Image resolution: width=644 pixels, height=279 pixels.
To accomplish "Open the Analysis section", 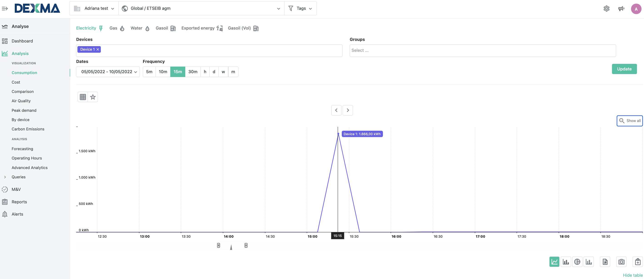I will (x=20, y=53).
